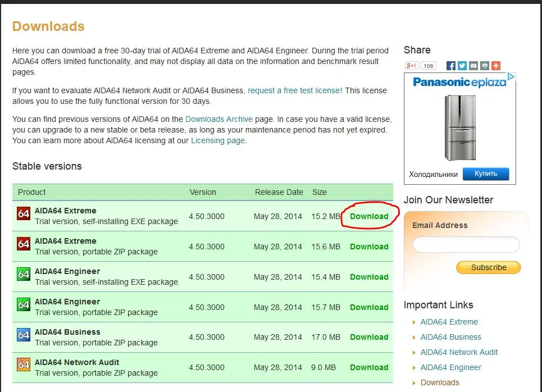Share the page on Twitter
This screenshot has height=392, width=542.
tap(462, 66)
